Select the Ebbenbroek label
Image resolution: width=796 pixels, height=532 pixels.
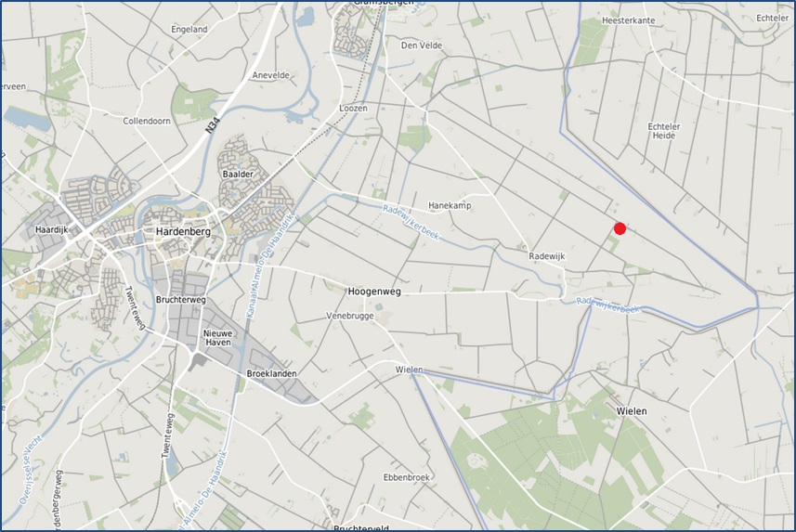(407, 477)
